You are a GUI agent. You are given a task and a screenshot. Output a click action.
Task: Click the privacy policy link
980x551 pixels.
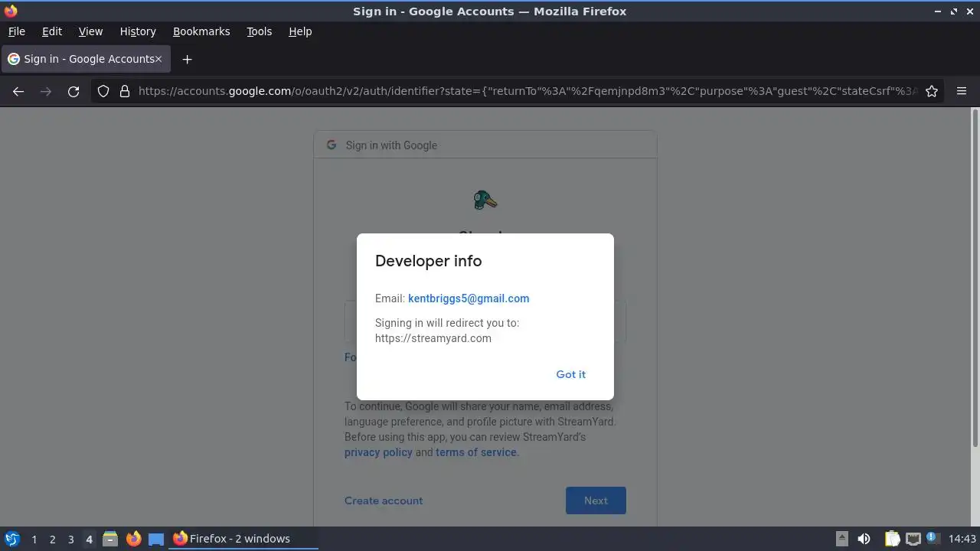pyautogui.click(x=378, y=452)
